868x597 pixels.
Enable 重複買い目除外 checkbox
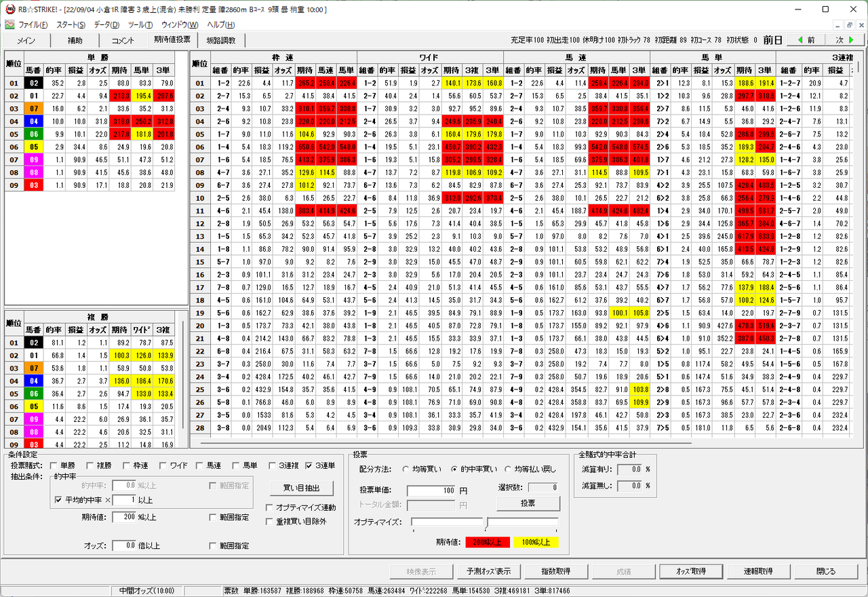[271, 522]
